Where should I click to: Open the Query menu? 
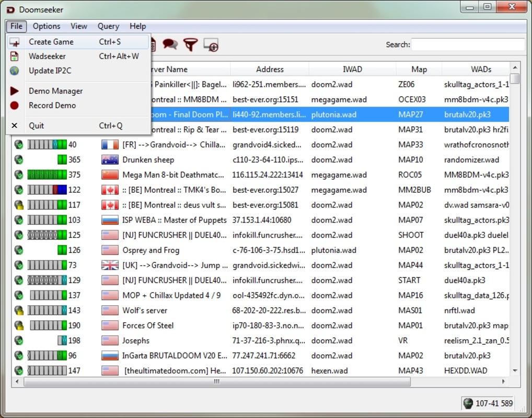[108, 26]
